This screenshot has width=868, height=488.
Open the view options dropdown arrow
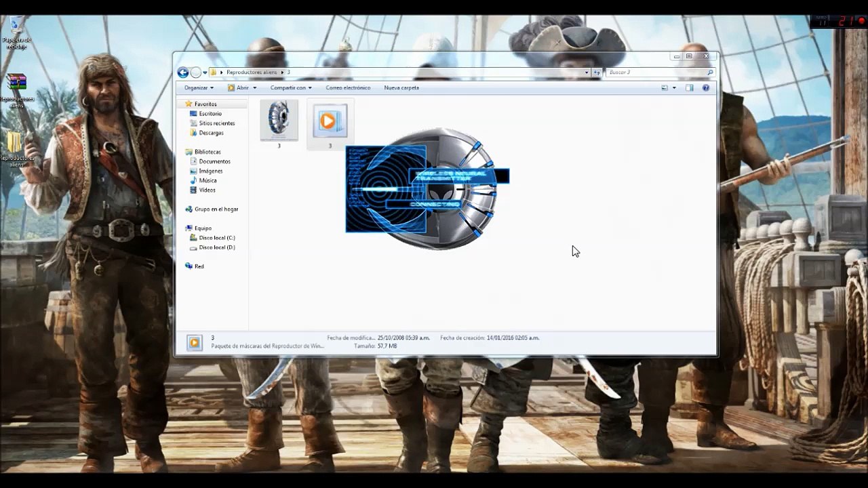(x=674, y=87)
